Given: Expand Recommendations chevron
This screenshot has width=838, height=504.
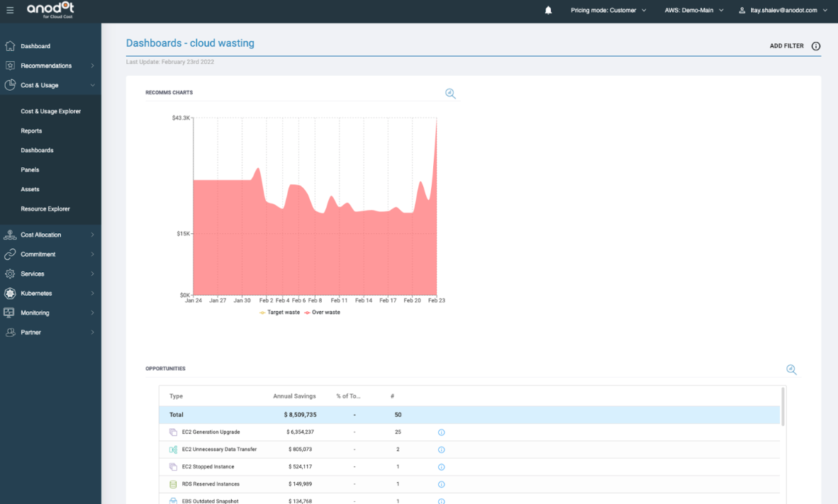Looking at the screenshot, I should (92, 66).
